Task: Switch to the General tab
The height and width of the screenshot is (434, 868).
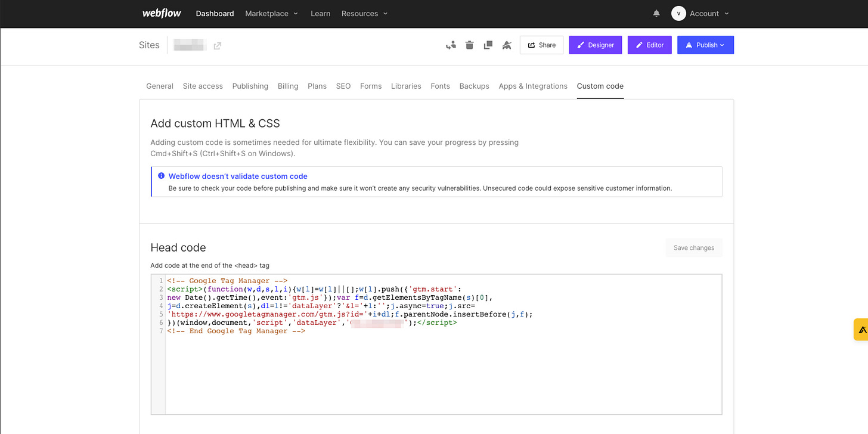Action: [160, 86]
